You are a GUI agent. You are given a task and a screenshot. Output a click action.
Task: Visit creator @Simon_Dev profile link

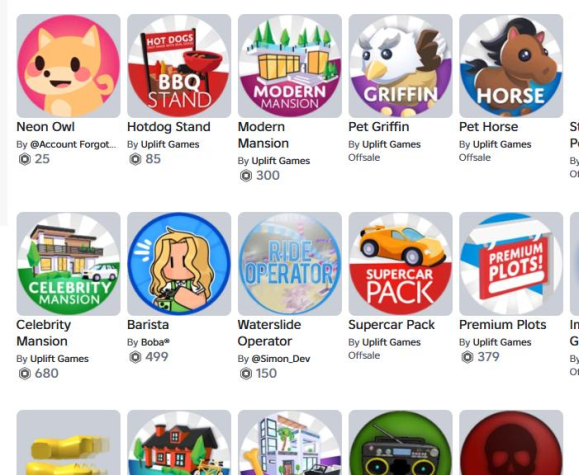(281, 359)
